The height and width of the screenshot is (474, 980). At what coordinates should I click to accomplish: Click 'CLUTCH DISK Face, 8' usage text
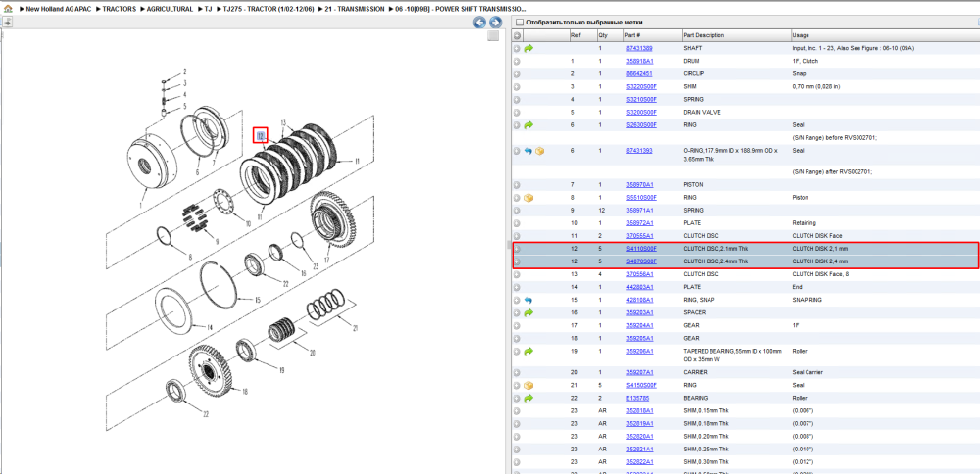click(x=822, y=274)
